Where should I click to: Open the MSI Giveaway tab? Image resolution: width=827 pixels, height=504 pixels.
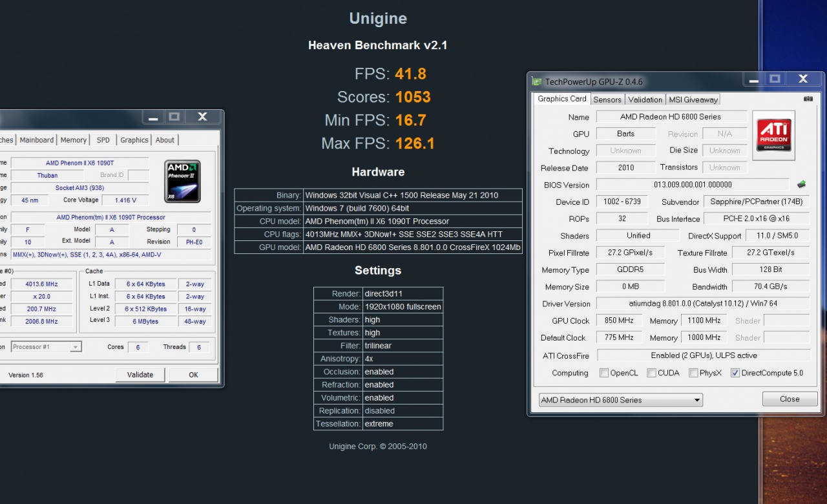(693, 100)
